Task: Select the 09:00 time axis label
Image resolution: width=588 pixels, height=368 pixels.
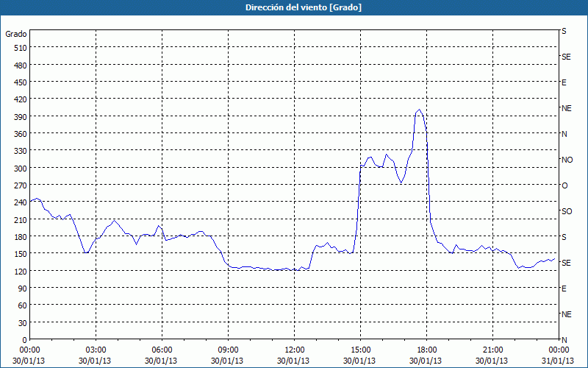Action: pyautogui.click(x=228, y=350)
